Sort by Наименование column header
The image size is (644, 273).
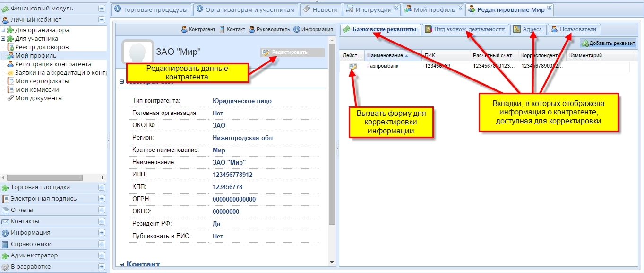(x=385, y=56)
